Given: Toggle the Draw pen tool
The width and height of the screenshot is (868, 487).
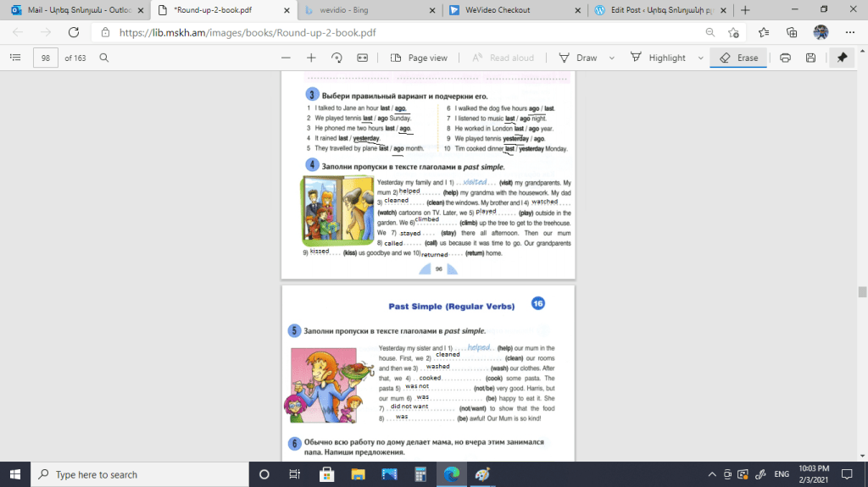Looking at the screenshot, I should tap(578, 58).
